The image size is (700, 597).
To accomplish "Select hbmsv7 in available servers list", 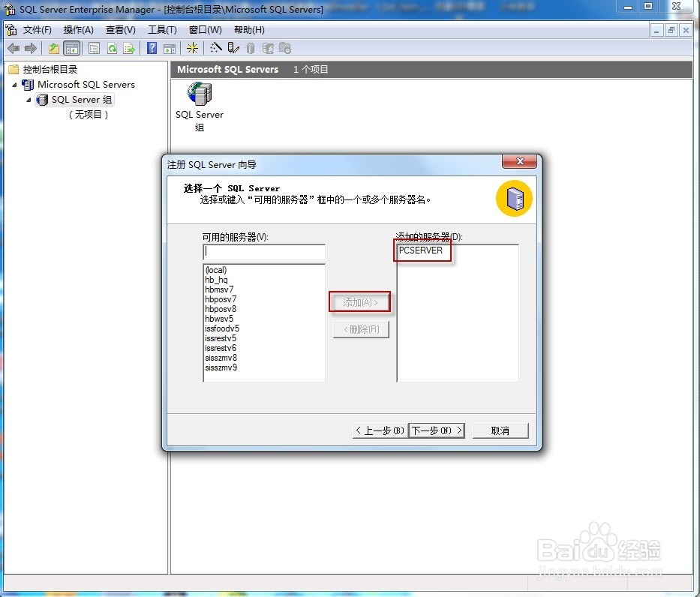I will [219, 289].
